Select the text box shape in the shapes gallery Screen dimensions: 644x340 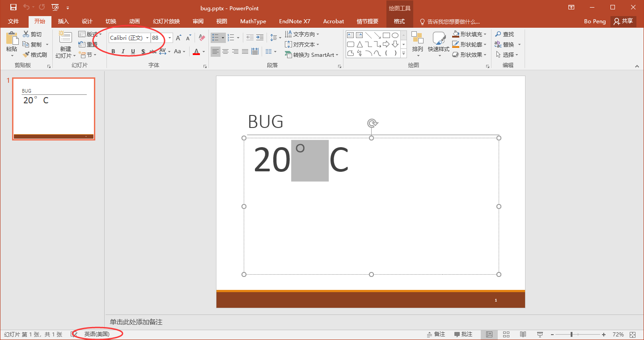click(x=351, y=35)
